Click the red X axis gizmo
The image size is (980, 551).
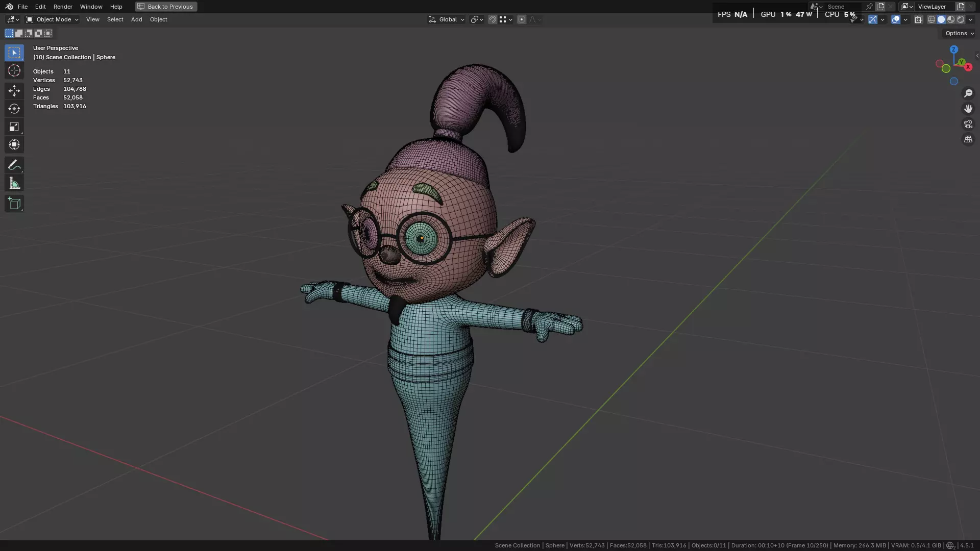point(968,67)
